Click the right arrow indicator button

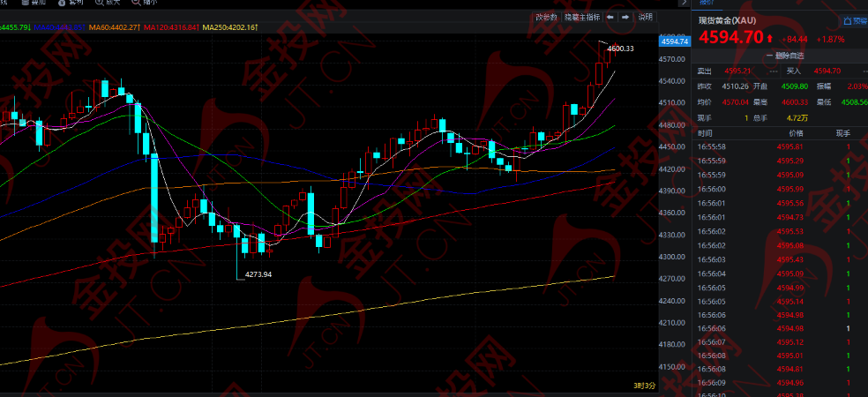[625, 17]
